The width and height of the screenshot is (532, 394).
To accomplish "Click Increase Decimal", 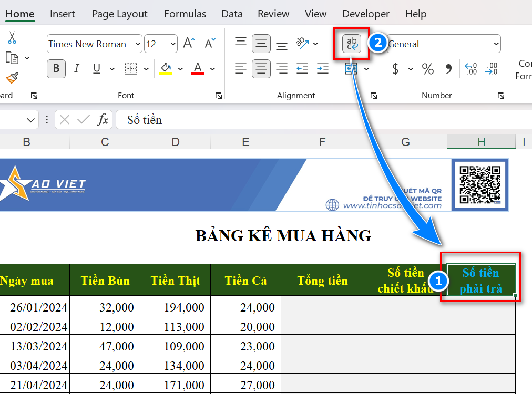I will [469, 69].
